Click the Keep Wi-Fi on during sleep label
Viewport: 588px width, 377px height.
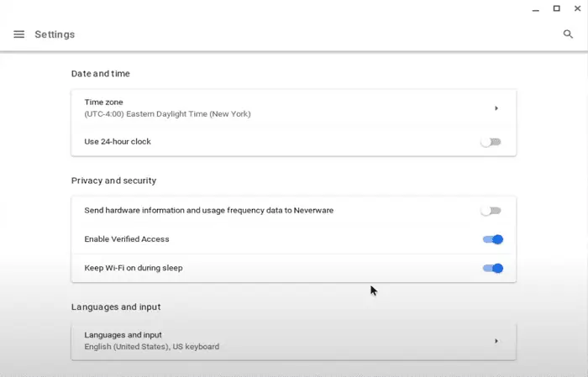coord(134,268)
